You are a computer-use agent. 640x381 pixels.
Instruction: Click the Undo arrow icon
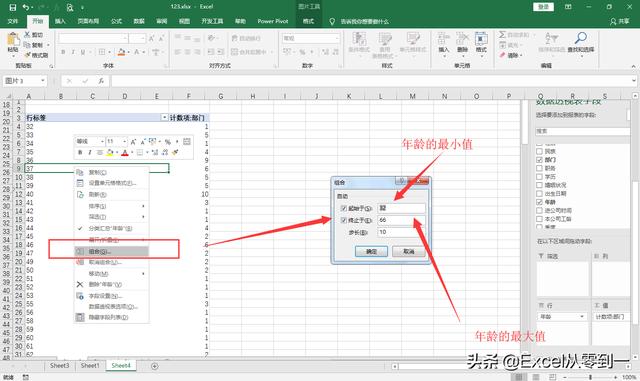point(26,7)
